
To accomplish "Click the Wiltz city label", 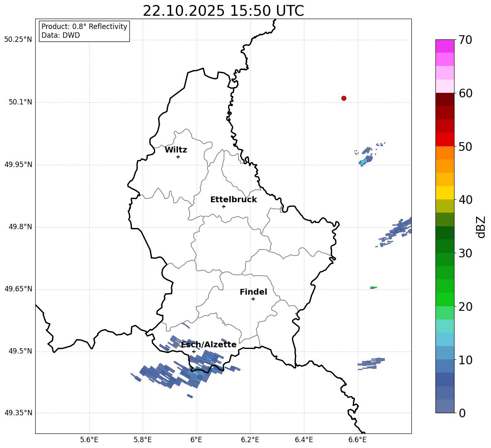I will 176,150.
